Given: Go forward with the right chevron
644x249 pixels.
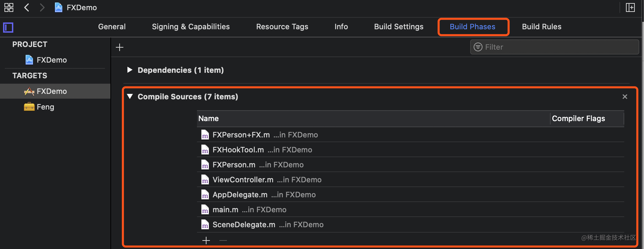Looking at the screenshot, I should click(42, 7).
